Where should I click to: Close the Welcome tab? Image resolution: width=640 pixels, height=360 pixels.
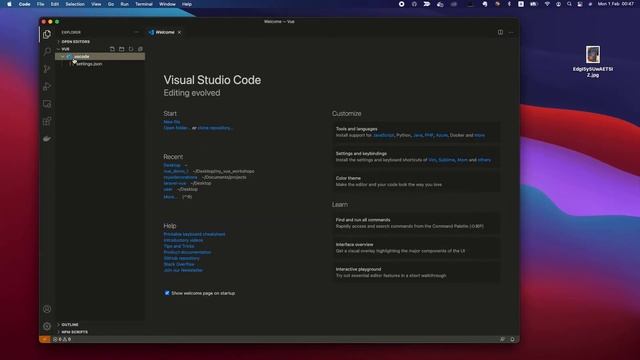pos(179,32)
